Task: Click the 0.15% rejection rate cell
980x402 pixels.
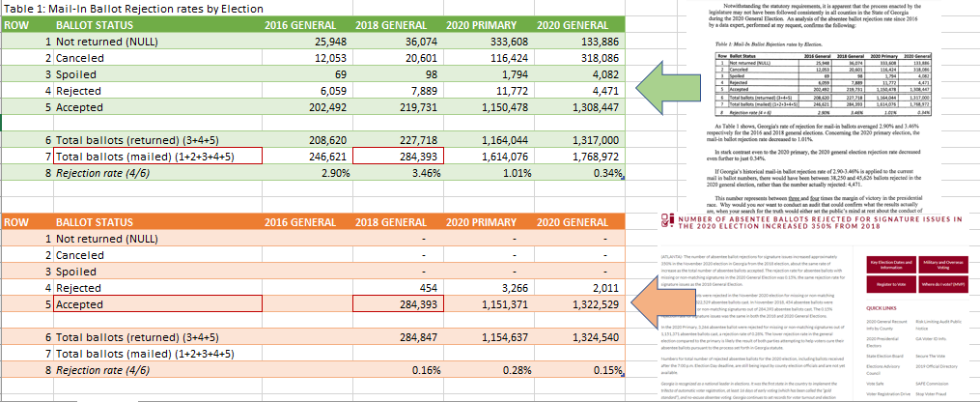Action: (x=579, y=370)
